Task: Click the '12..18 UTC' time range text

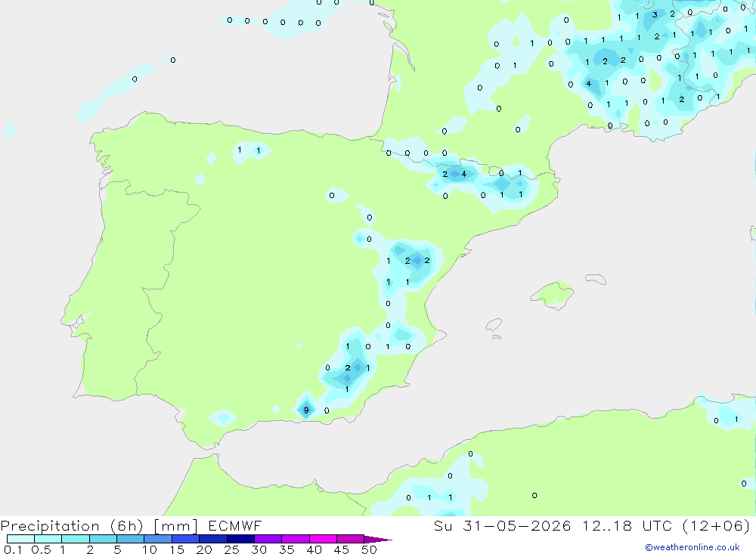Action: click(627, 526)
